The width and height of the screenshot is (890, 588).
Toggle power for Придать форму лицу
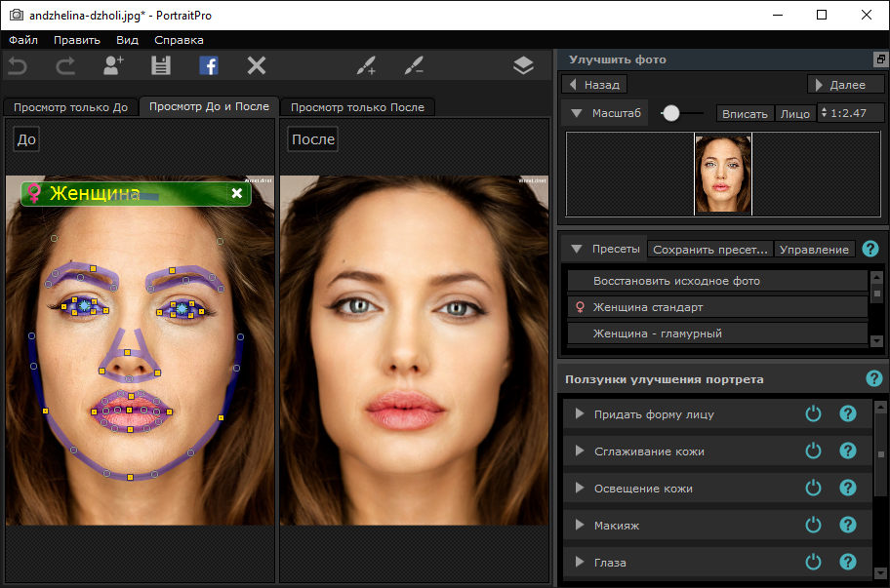pos(813,413)
